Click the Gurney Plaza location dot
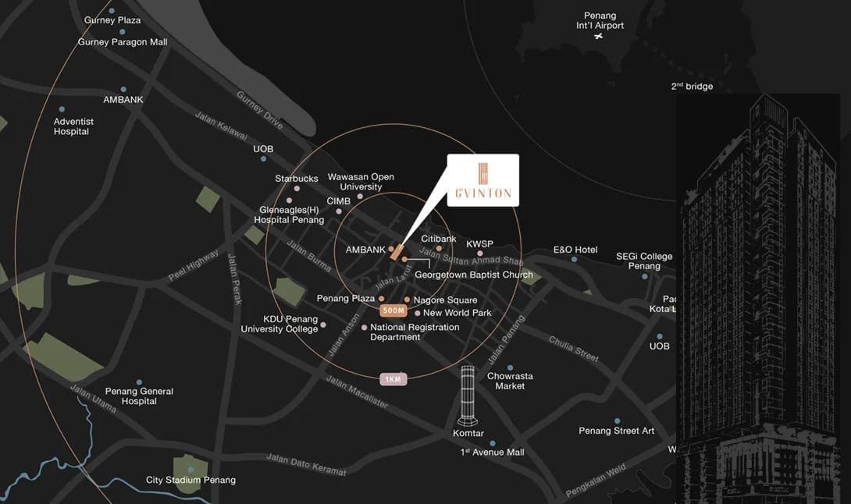 [112, 10]
